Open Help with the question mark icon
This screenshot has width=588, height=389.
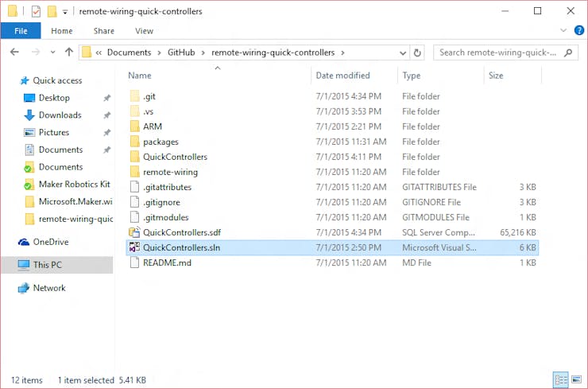579,30
